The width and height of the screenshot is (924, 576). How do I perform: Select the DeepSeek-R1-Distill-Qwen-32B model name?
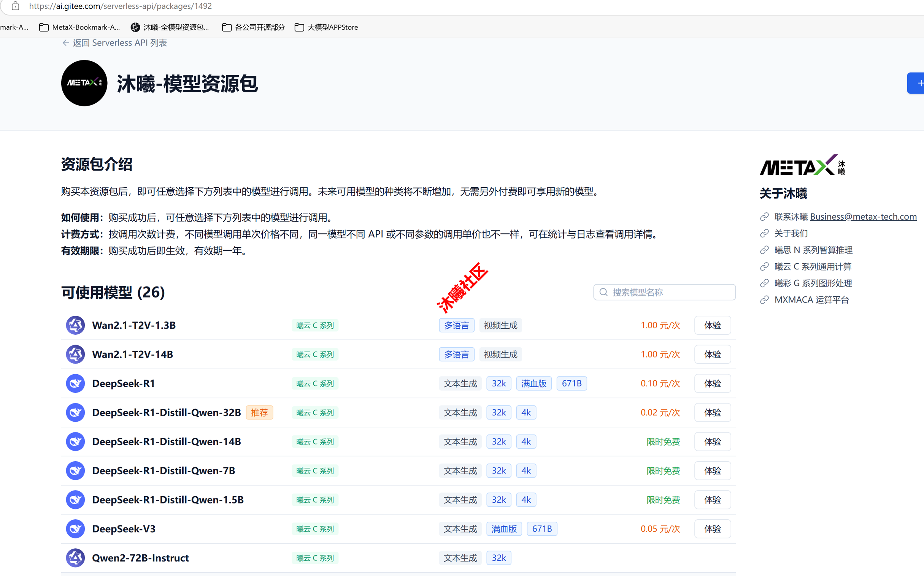click(167, 413)
